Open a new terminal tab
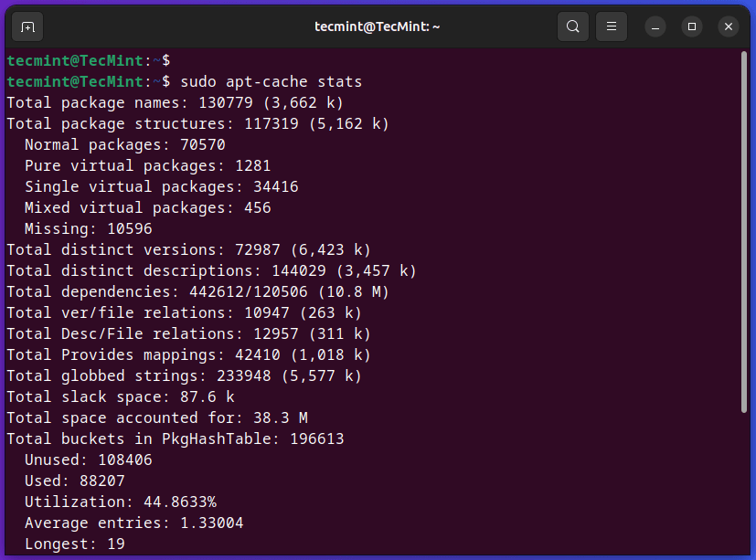The width and height of the screenshot is (756, 560). click(x=27, y=26)
